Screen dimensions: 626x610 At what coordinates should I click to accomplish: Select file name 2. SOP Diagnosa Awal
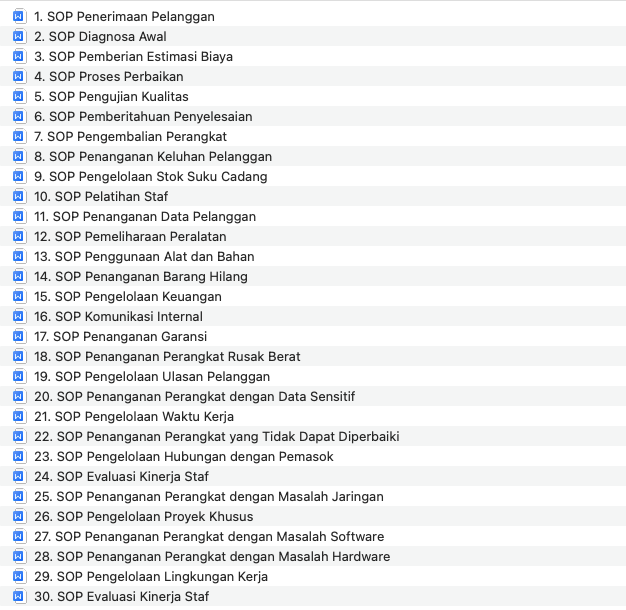tap(100, 36)
